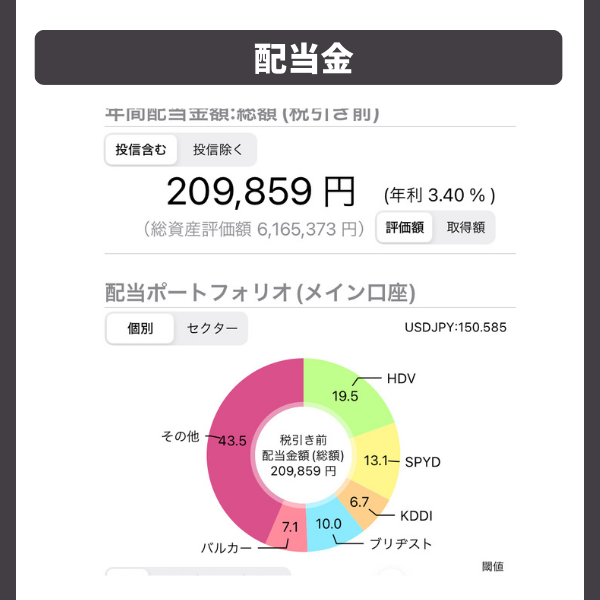
Task: Click the SPYD legend label
Action: (x=422, y=462)
